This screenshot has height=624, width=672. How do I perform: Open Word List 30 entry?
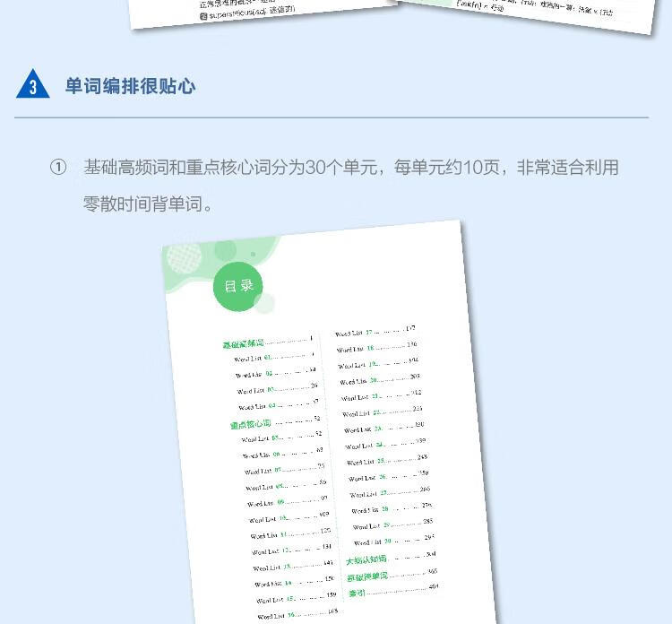pyautogui.click(x=375, y=542)
